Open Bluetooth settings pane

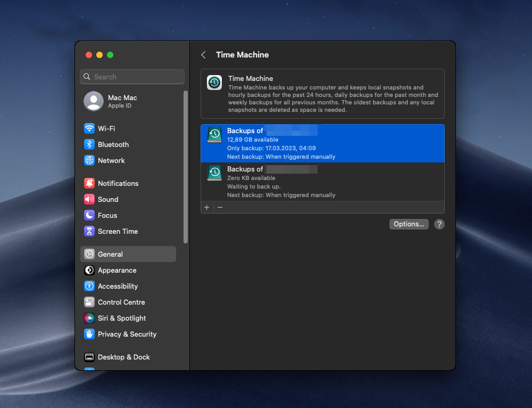tap(128, 144)
